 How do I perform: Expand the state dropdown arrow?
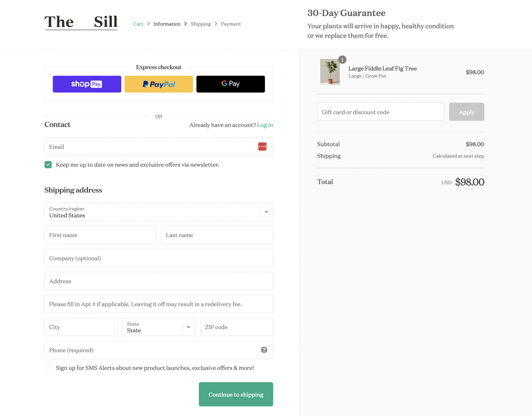(188, 327)
